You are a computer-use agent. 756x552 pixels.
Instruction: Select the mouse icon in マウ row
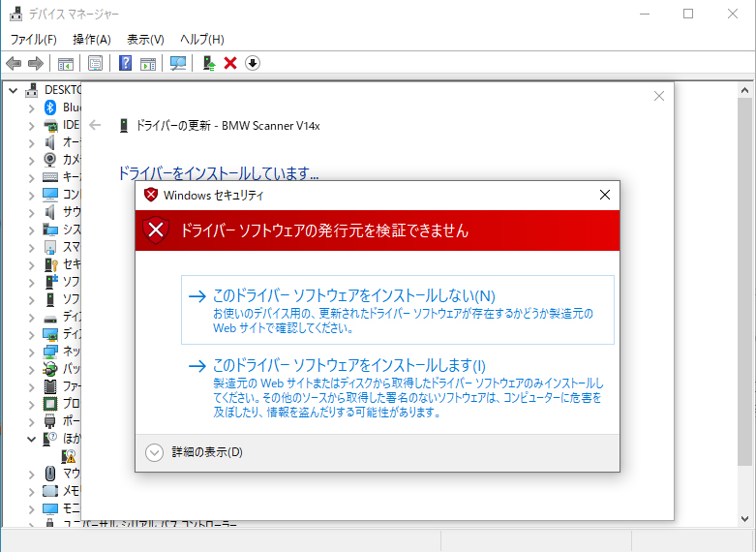pos(50,473)
